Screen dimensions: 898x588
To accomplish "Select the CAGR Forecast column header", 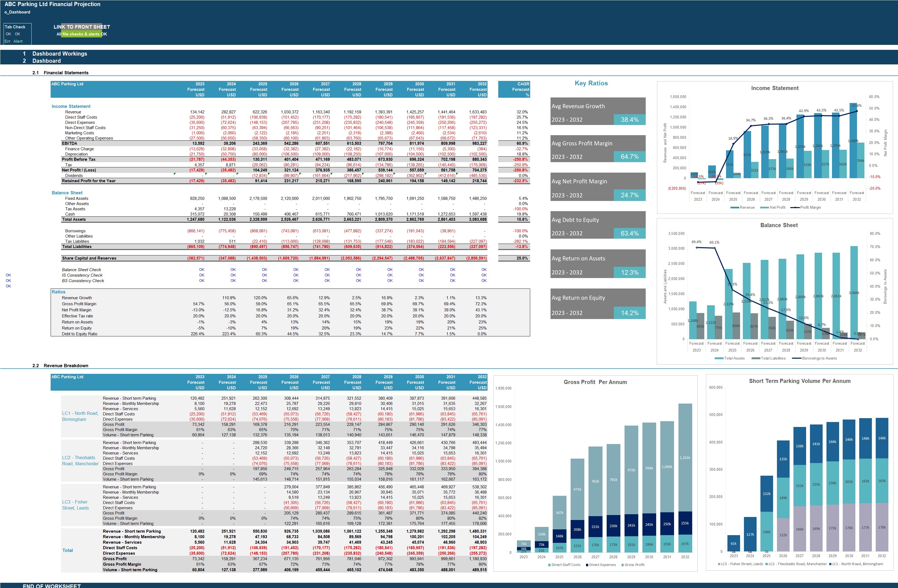I will coord(514,89).
